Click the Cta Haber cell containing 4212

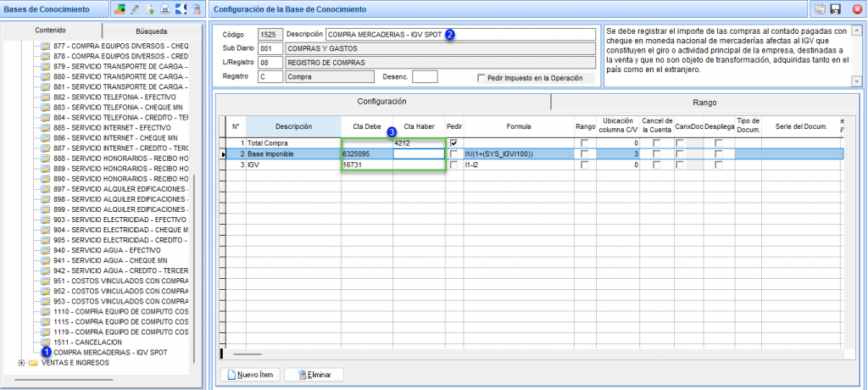click(x=419, y=143)
